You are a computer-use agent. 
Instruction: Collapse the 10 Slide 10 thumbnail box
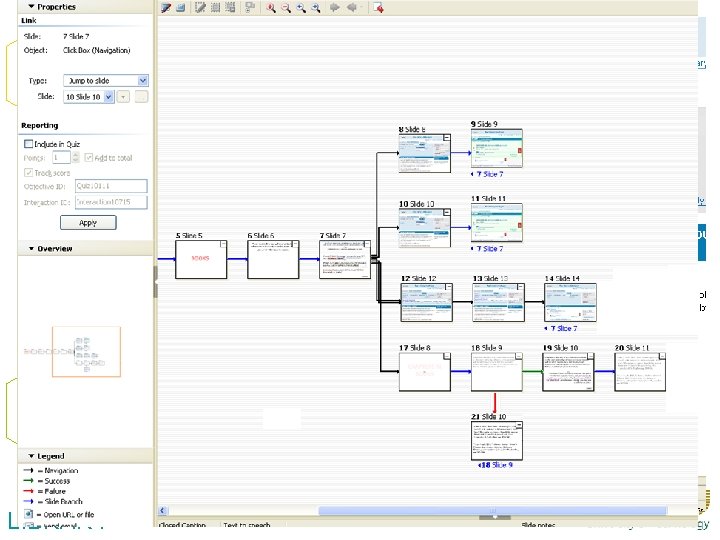coord(446,212)
